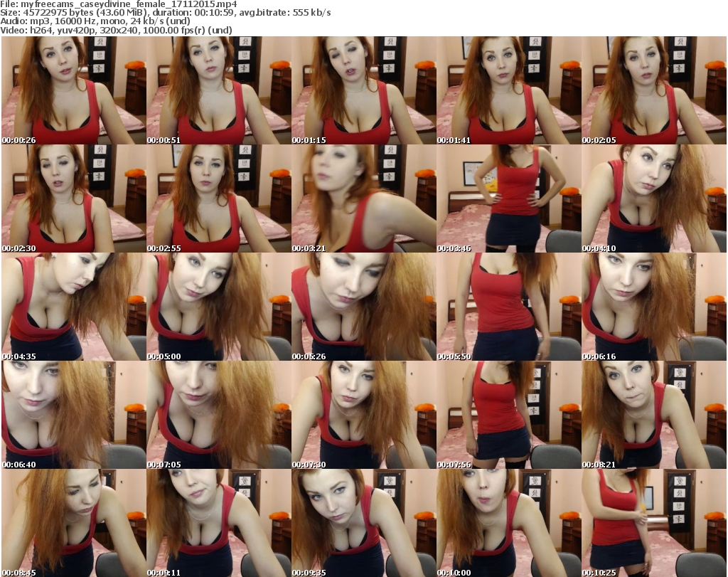The image size is (728, 577).
Task: Select the thumbnail stamped 00:04:10
Action: (654, 198)
